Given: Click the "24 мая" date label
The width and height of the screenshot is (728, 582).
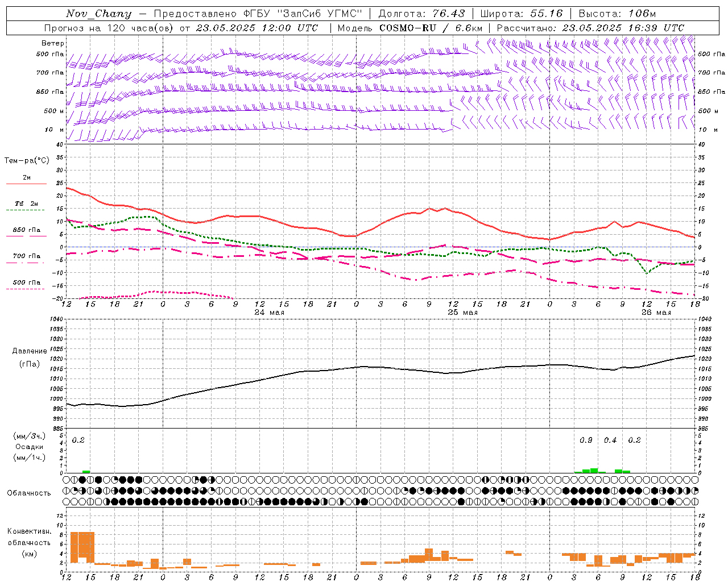Looking at the screenshot, I should click(270, 313).
